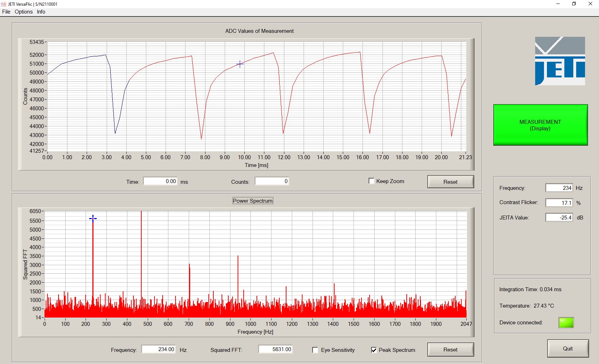Open the Options menu

pyautogui.click(x=24, y=12)
